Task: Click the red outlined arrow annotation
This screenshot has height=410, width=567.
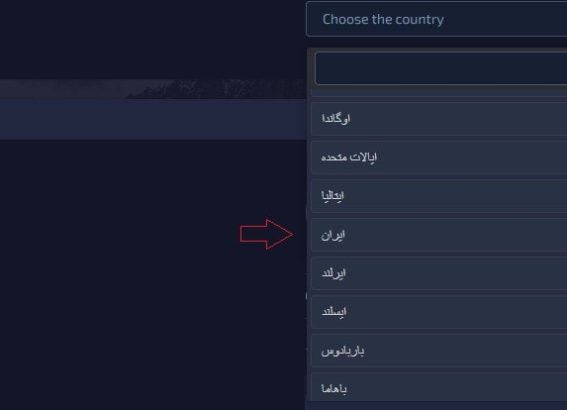Action: tap(267, 234)
